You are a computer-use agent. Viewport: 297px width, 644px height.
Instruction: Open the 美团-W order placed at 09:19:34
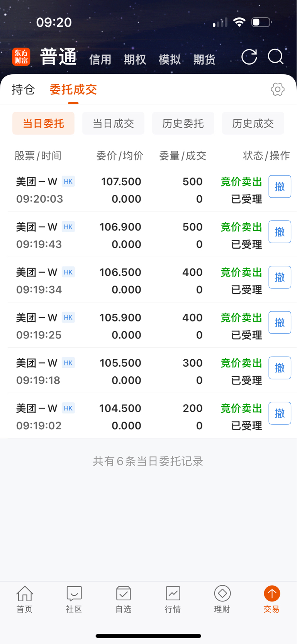[x=148, y=280]
